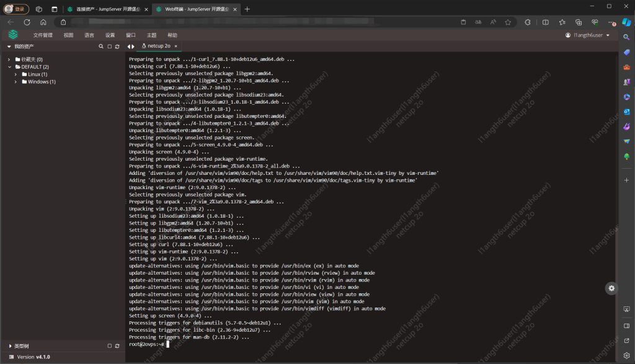Click the checkbox-select square icon near search
This screenshot has height=364, width=635.
coord(109,46)
